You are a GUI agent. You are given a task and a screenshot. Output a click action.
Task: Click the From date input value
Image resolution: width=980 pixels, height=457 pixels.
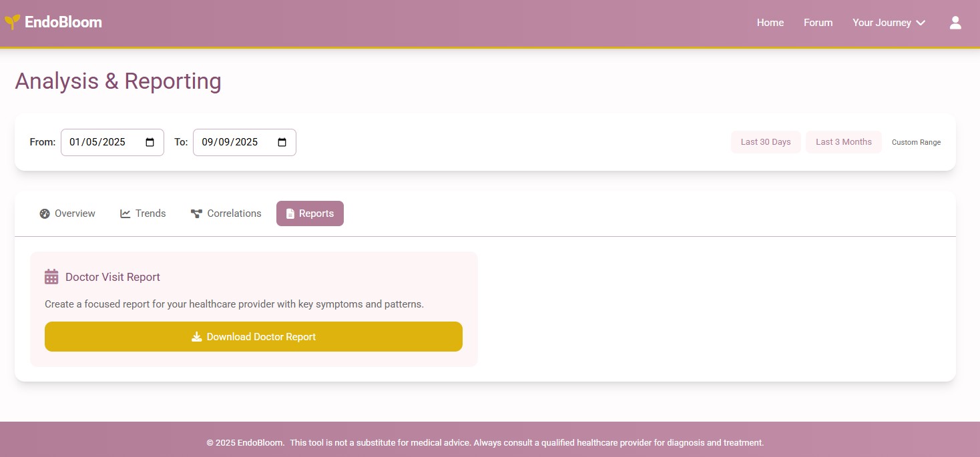(x=97, y=142)
